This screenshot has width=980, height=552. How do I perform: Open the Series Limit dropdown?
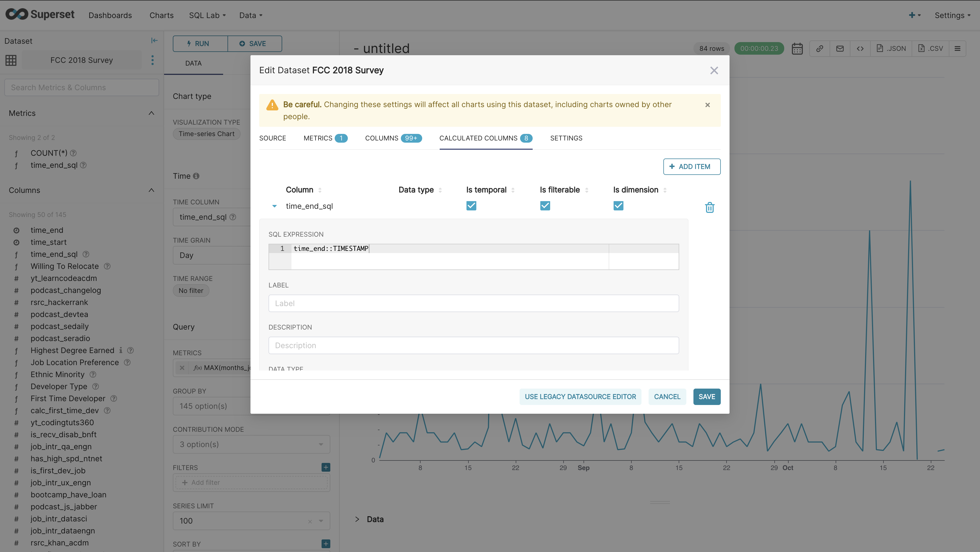pyautogui.click(x=252, y=521)
